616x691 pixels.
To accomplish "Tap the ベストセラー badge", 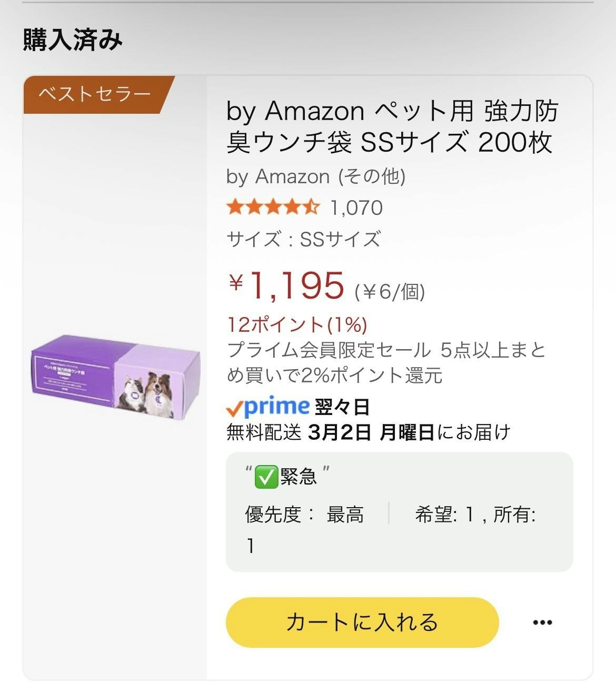I will (95, 94).
